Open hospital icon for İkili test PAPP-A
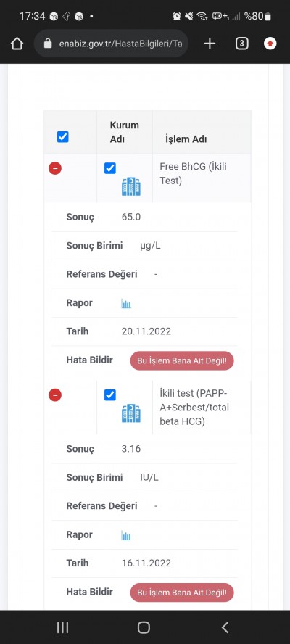Screen dimensions: 290x644 coord(131,413)
